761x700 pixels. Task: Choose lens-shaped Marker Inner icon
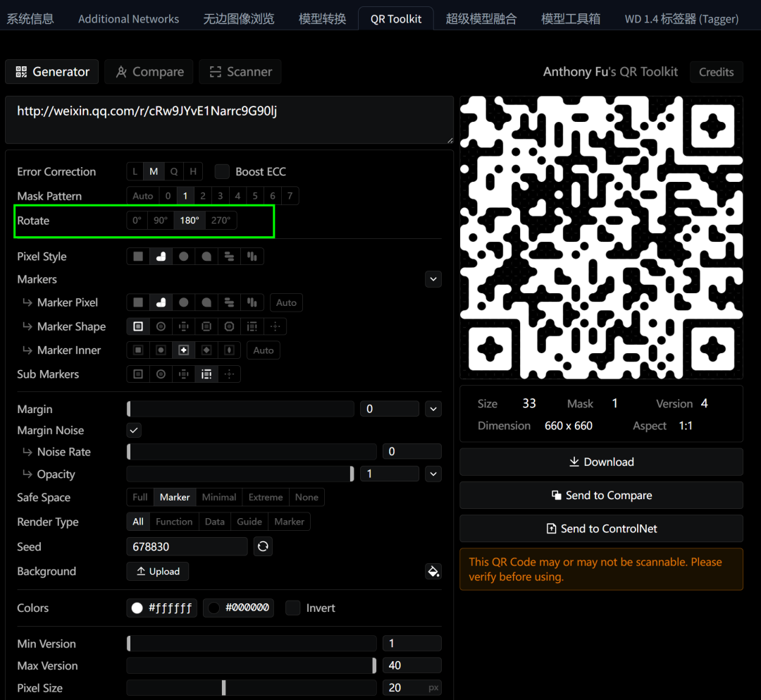pos(229,350)
